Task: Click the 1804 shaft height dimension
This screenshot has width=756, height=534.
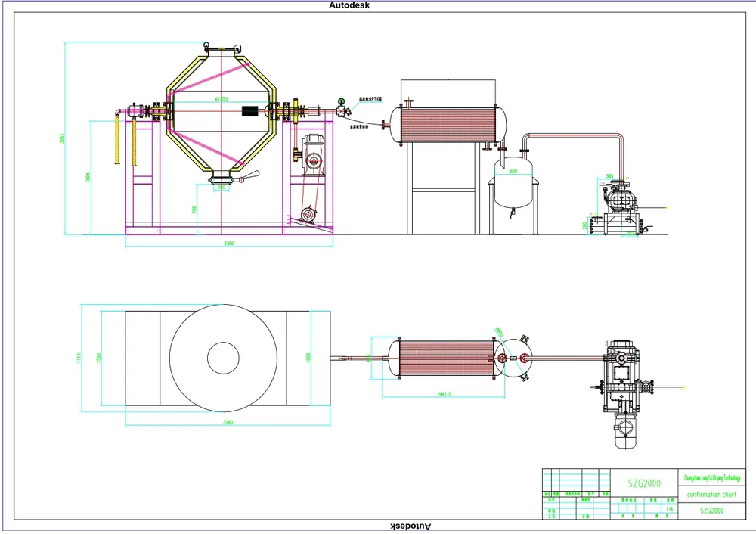Action: (88, 178)
